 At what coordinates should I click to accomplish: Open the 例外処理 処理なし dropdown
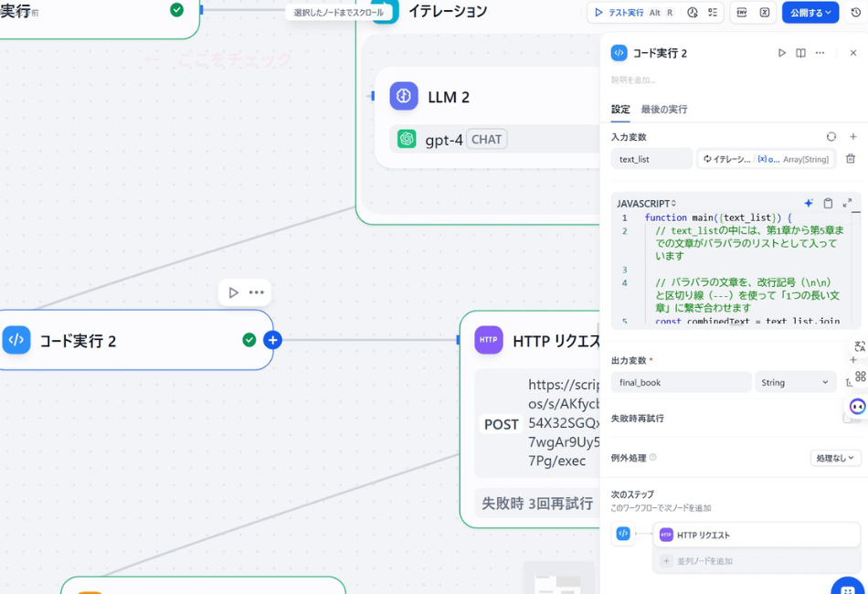(836, 458)
